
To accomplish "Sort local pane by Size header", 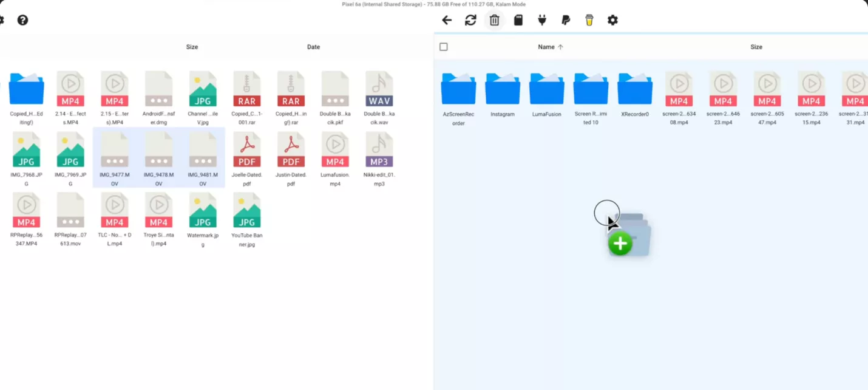I will point(192,47).
